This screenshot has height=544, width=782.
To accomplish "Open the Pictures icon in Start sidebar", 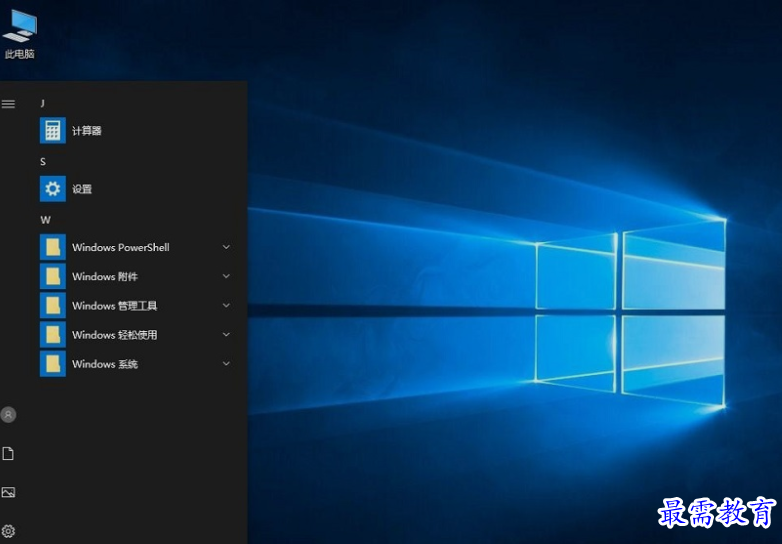I will [x=8, y=492].
